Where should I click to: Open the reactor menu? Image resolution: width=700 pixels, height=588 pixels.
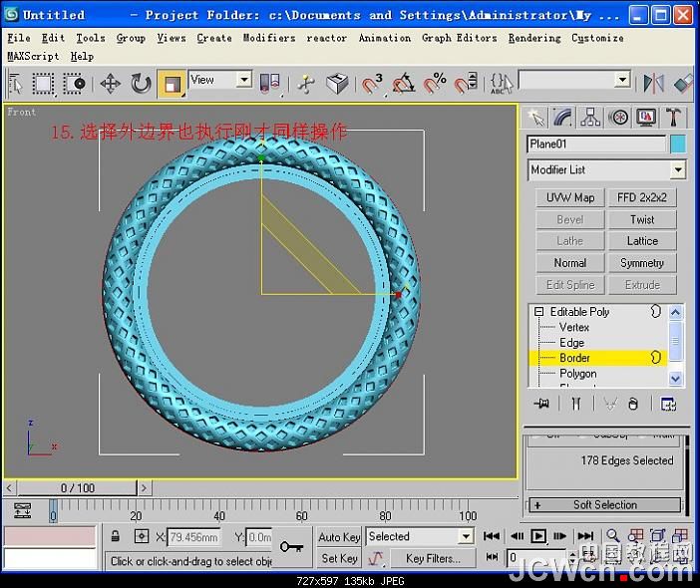point(326,38)
